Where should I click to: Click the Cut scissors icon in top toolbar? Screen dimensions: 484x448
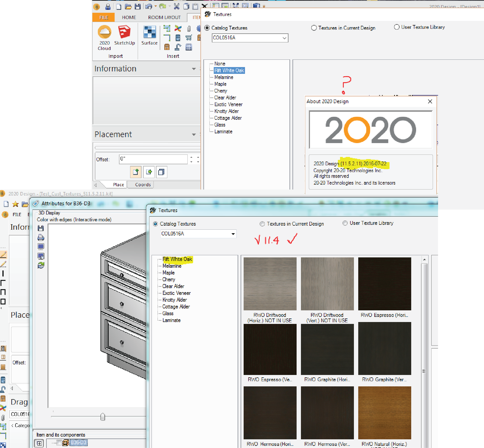click(x=177, y=7)
